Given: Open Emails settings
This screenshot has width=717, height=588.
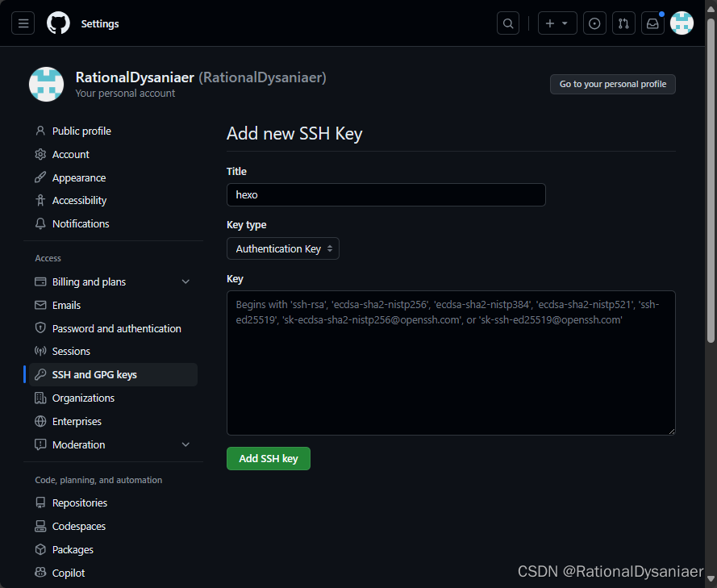Looking at the screenshot, I should pos(112,305).
